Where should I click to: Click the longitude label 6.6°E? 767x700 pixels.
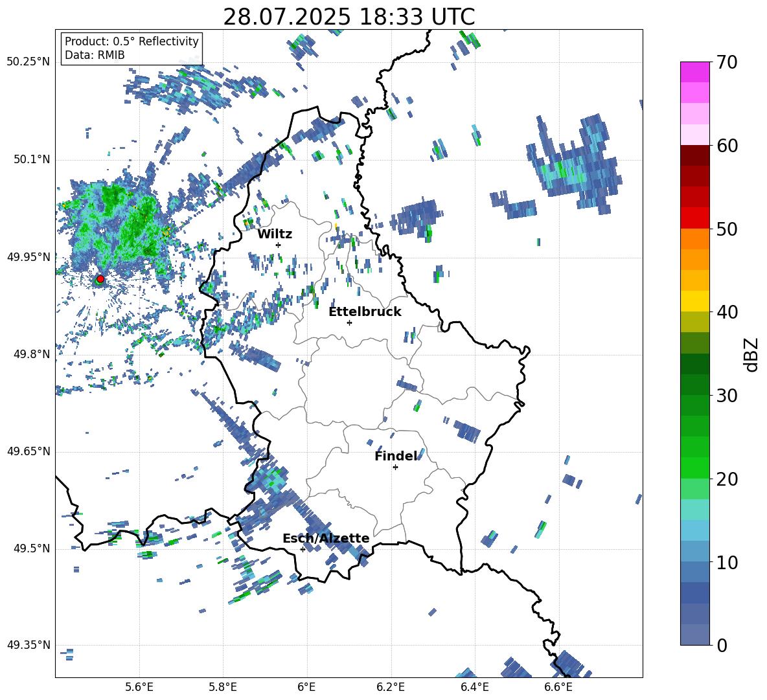[x=558, y=687]
